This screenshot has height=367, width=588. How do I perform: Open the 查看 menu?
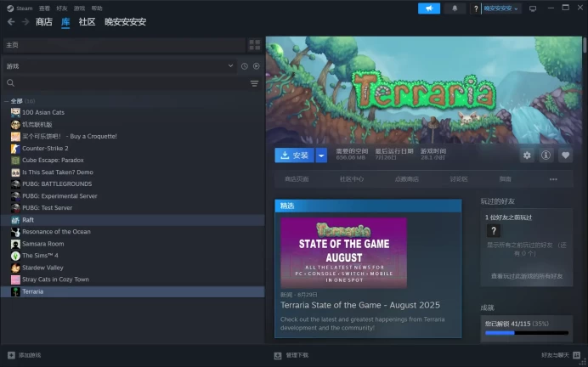[x=44, y=8]
